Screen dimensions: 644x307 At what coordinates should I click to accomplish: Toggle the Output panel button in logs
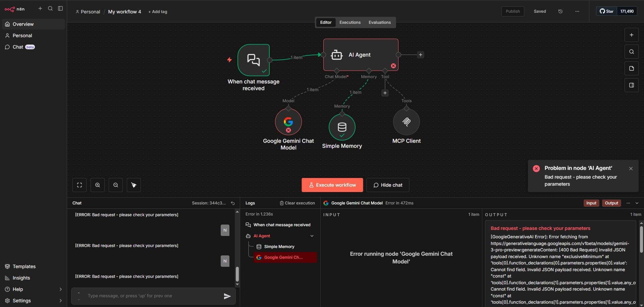coord(611,203)
